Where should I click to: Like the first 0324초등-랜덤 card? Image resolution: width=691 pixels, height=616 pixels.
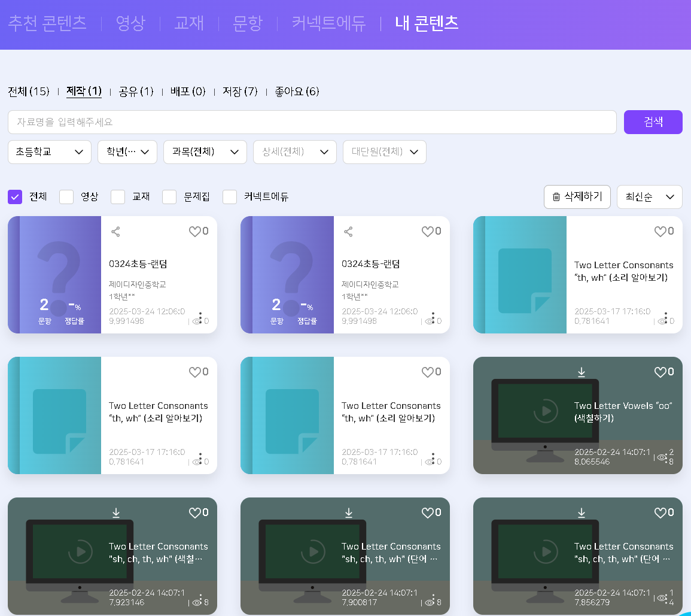(195, 232)
